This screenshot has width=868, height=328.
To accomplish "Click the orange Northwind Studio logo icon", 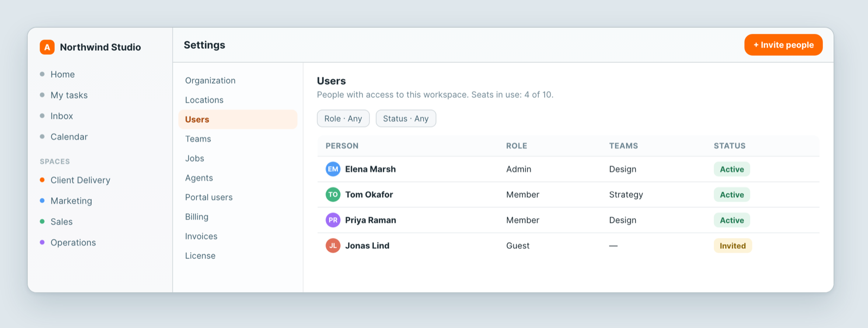I will coord(47,47).
